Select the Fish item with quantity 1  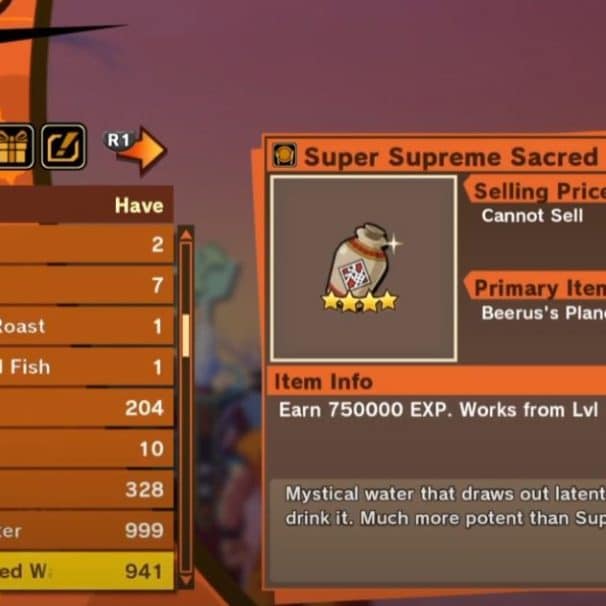click(x=87, y=367)
